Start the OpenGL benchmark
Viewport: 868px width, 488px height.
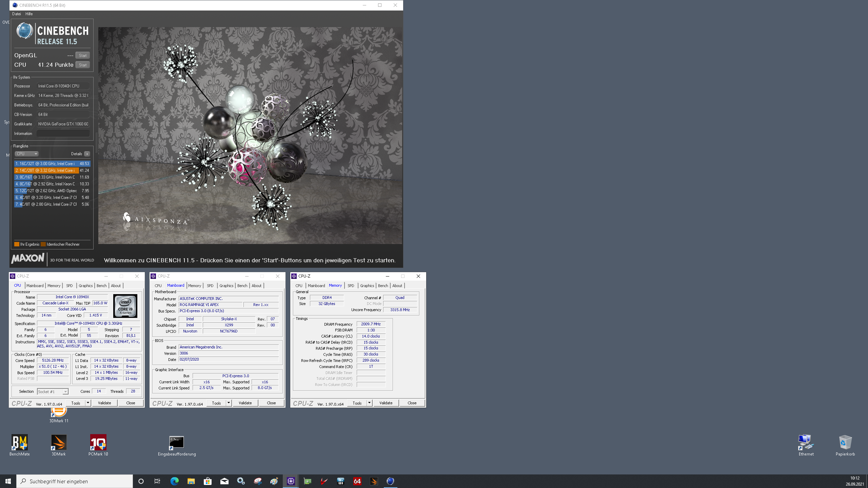click(83, 56)
